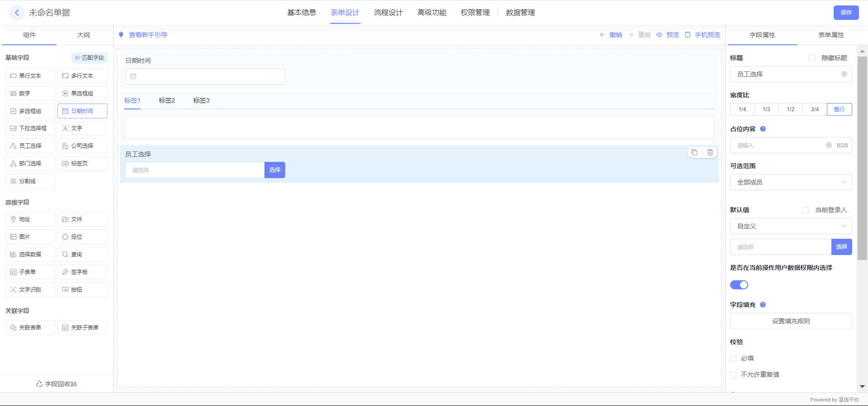Image resolution: width=868 pixels, height=406 pixels.
Task: Duplicate the 员工选择 field with copy icon
Action: coord(694,152)
